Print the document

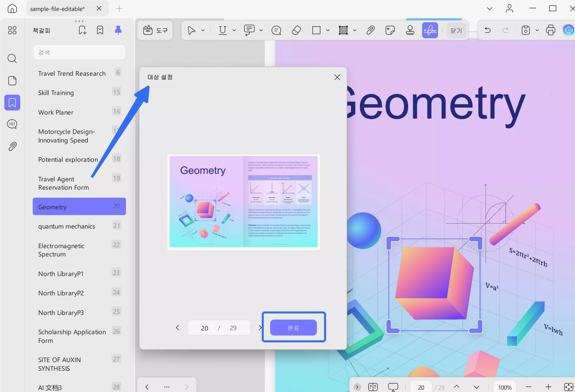tap(551, 30)
